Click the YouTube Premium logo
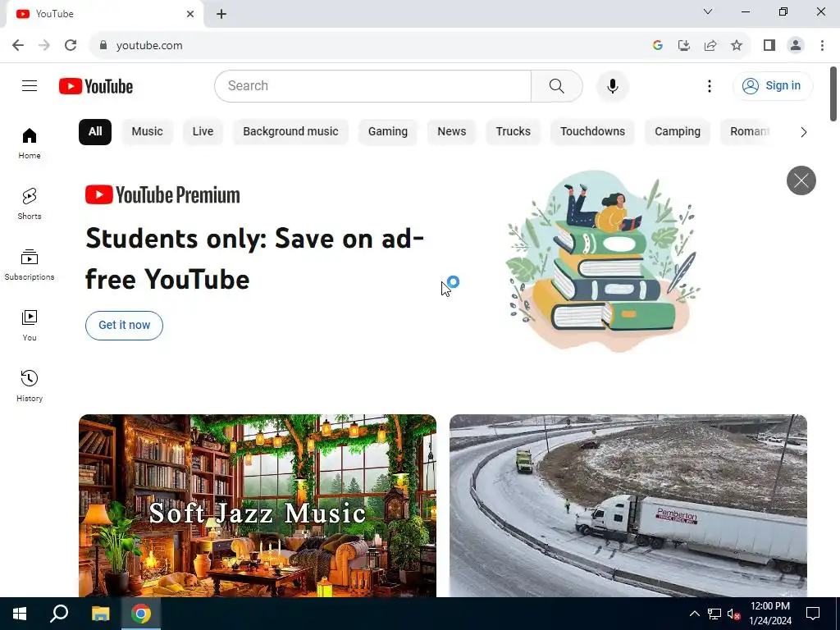This screenshot has height=630, width=840. pos(162,195)
